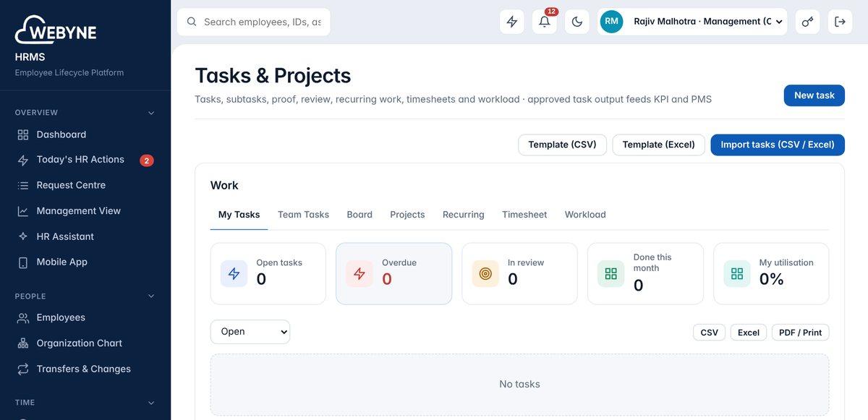Click the Transfers & Changes arrows icon
868x420 pixels.
click(23, 369)
